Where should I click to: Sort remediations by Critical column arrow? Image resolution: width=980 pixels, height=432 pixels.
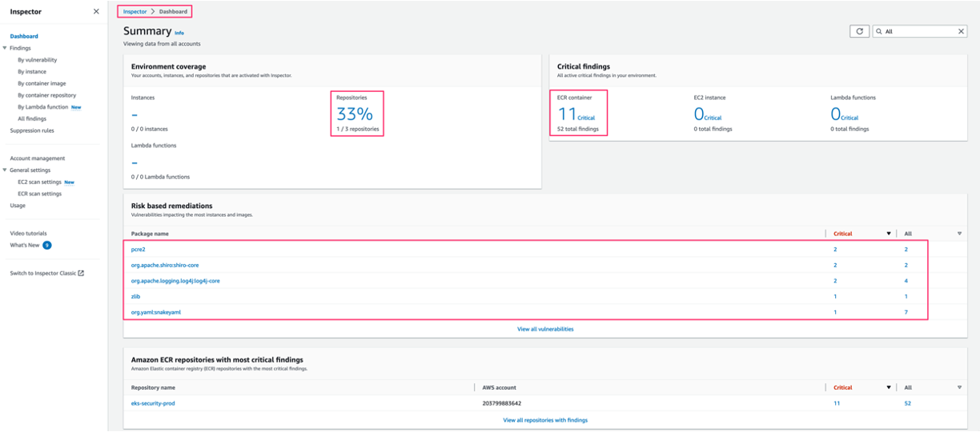[888, 234]
